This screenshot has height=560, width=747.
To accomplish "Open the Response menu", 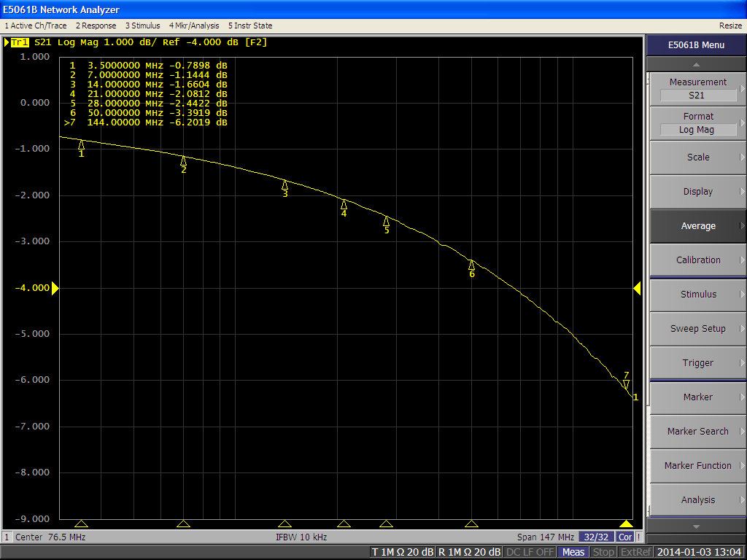I will pyautogui.click(x=96, y=26).
